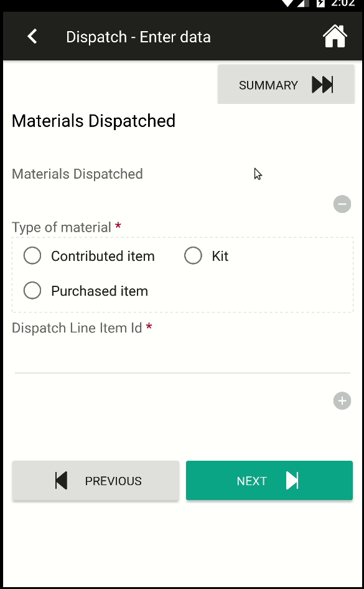Choose the Purchased item radio option
This screenshot has height=589, width=364.
pos(32,291)
